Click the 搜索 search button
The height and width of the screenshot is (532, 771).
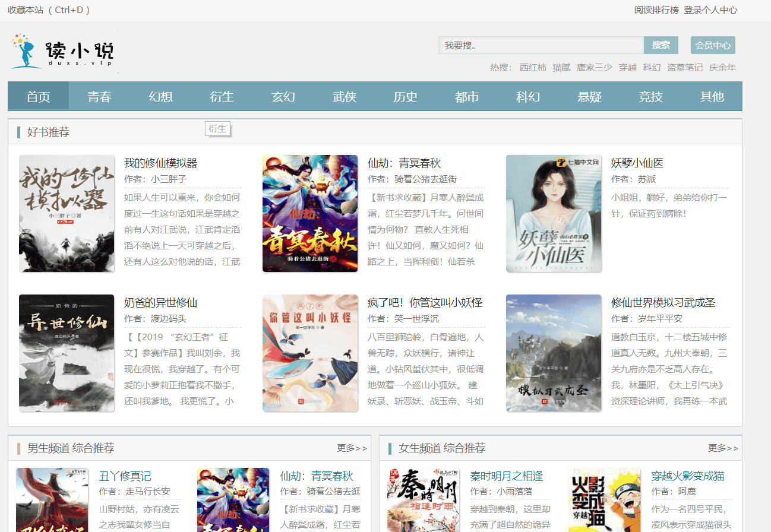click(x=661, y=45)
